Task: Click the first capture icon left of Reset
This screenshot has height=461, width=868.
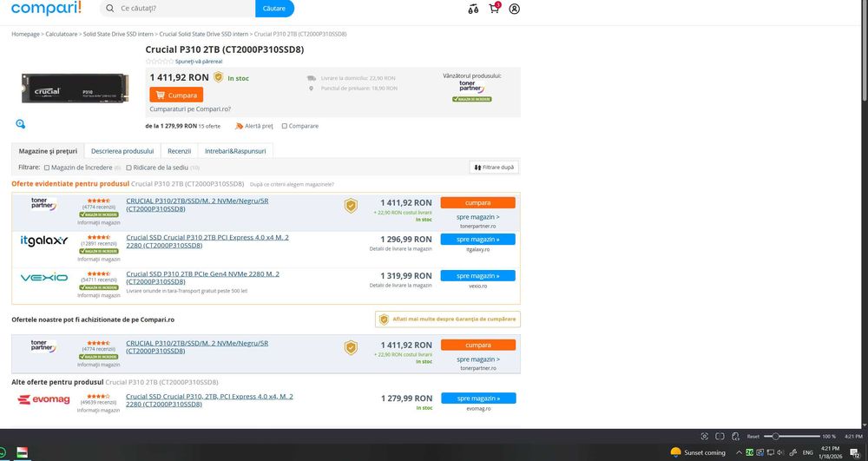Action: 704,436
